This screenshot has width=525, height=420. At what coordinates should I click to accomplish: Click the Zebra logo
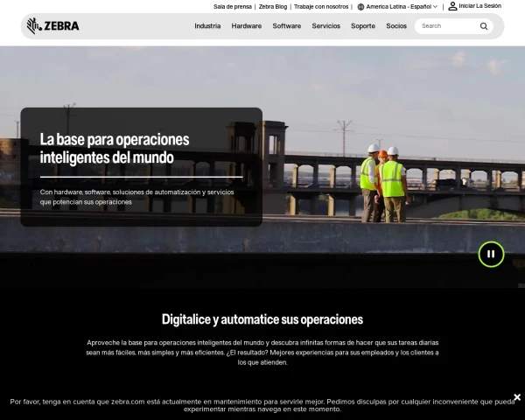click(52, 25)
